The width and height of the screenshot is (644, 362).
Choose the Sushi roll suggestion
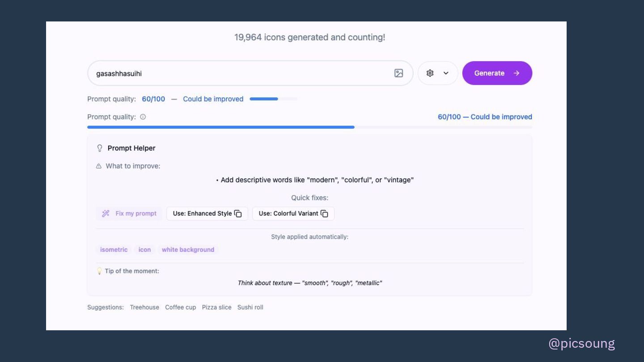(250, 307)
